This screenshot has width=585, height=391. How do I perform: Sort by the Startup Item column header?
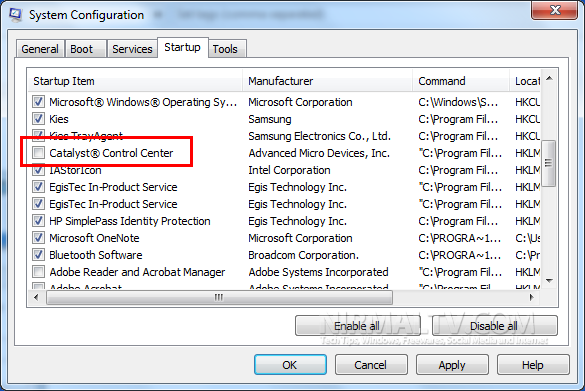tap(135, 81)
